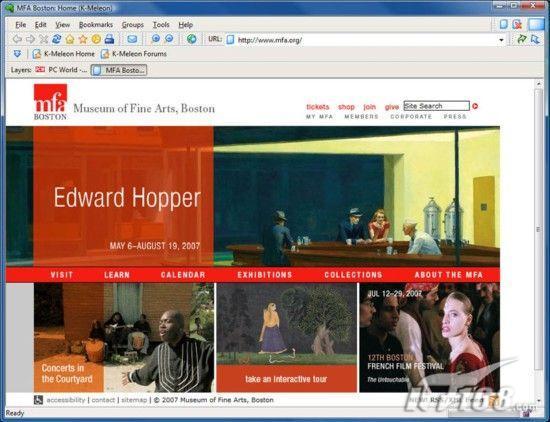Open the File menu
This screenshot has width=550, height=422.
click(x=21, y=25)
